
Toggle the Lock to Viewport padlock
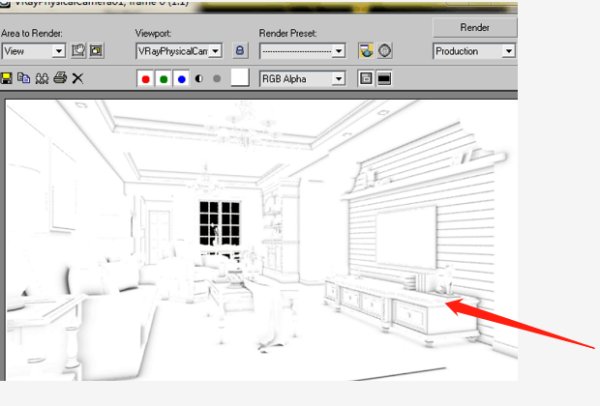coord(240,51)
